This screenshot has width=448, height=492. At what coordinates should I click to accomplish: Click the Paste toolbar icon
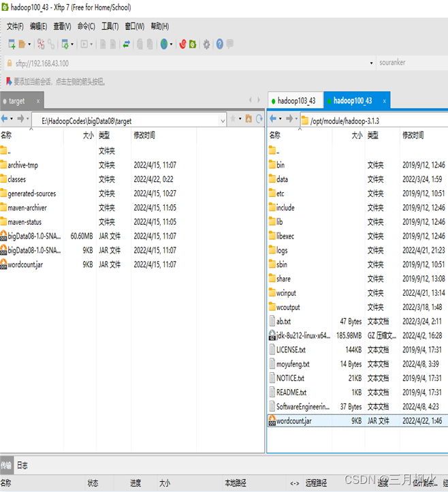tap(150, 44)
